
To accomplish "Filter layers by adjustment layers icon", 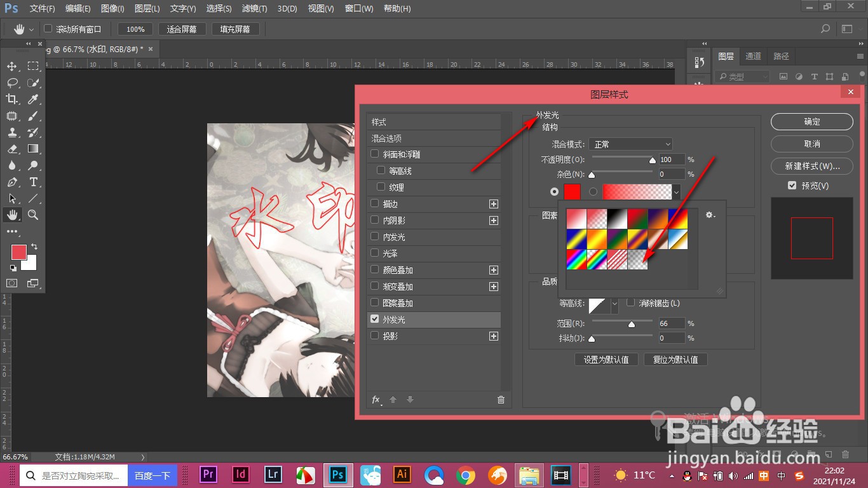I will (799, 76).
